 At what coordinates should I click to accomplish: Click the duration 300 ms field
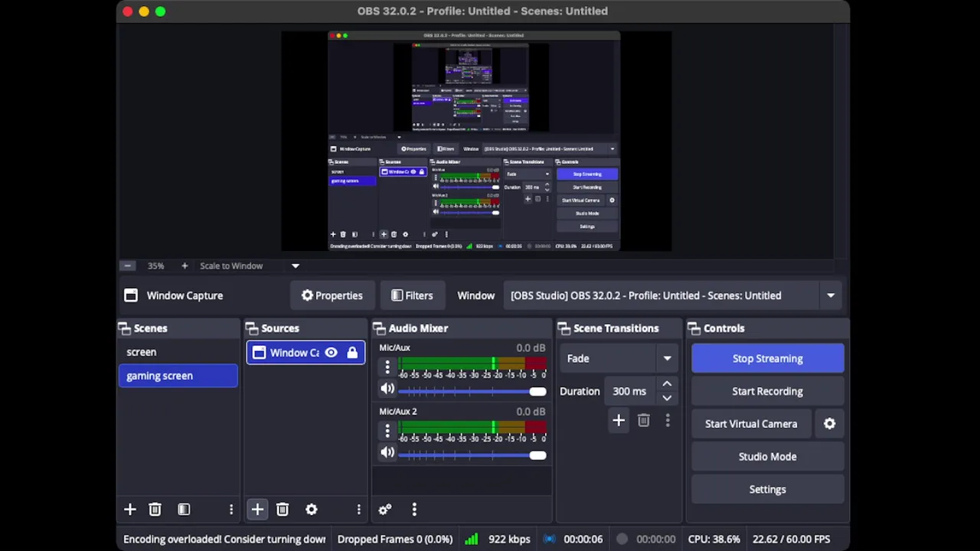pos(631,391)
